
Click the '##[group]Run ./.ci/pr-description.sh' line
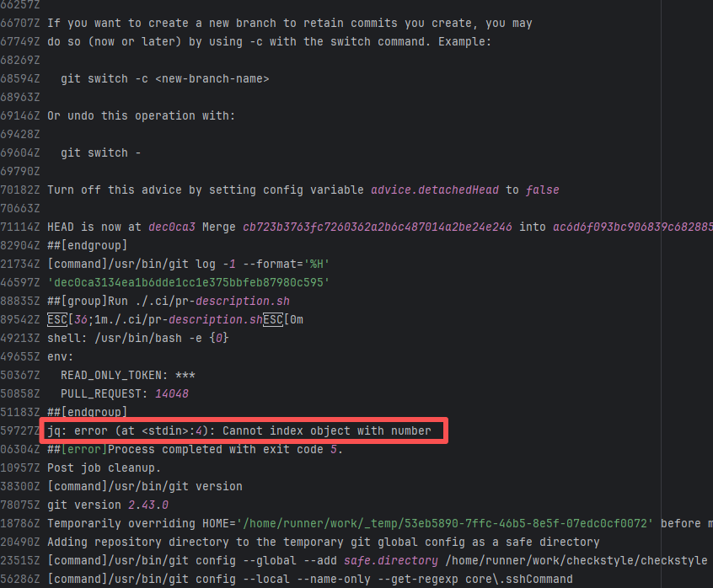(x=169, y=301)
